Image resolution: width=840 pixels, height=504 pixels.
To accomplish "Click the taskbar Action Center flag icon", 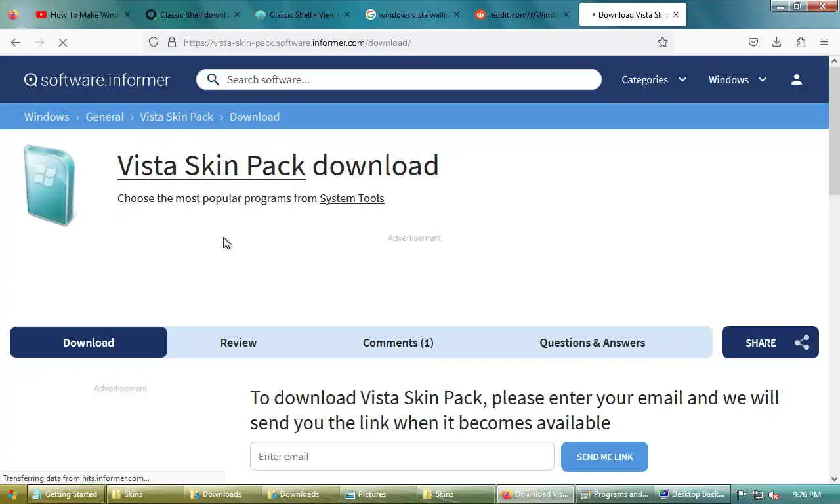I will pyautogui.click(x=742, y=495).
